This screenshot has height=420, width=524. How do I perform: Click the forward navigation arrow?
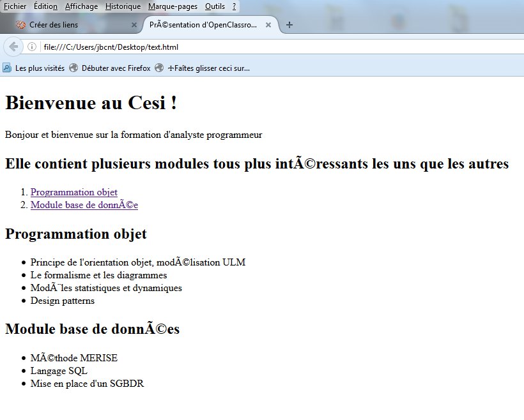(x=29, y=47)
